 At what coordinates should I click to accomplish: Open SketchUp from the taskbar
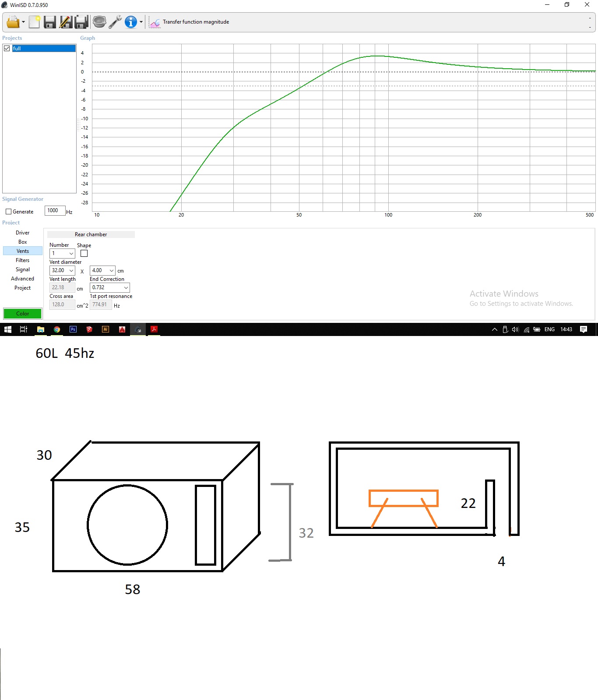click(89, 329)
